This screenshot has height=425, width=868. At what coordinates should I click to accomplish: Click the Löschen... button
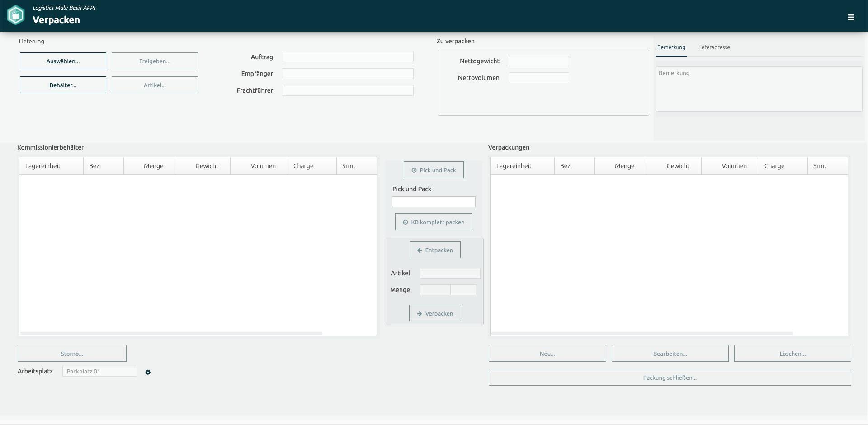[793, 354]
